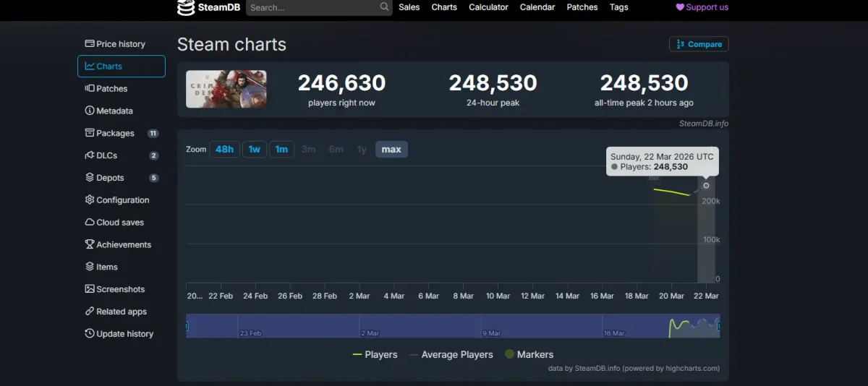Click the Support us link
Viewport: 868px width, 386px height.
pyautogui.click(x=702, y=7)
